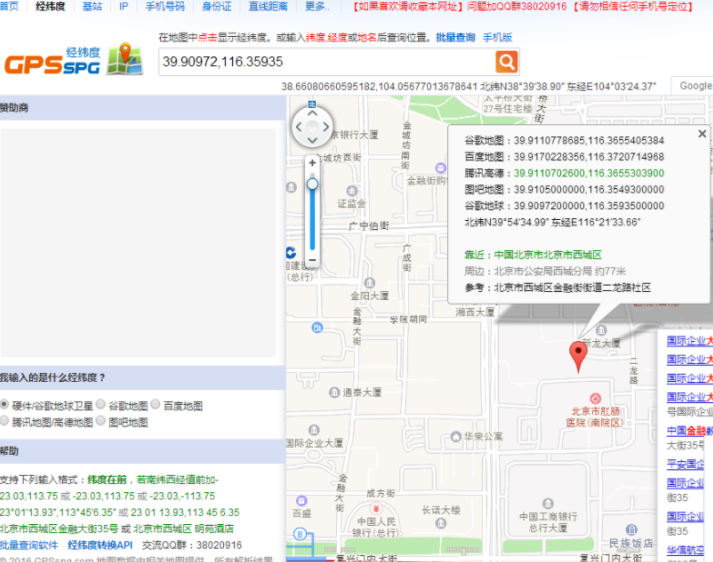Image resolution: width=713 pixels, height=562 pixels.
Task: Click the zoom slider handle
Action: 312,184
